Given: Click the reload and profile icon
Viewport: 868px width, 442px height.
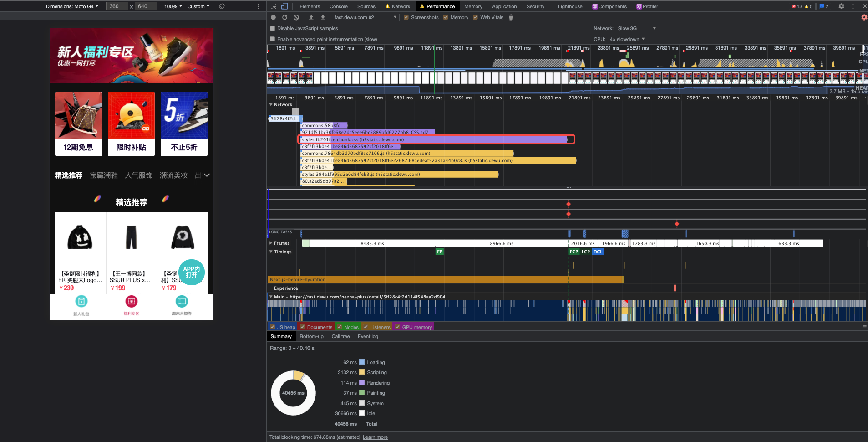Looking at the screenshot, I should pos(284,17).
